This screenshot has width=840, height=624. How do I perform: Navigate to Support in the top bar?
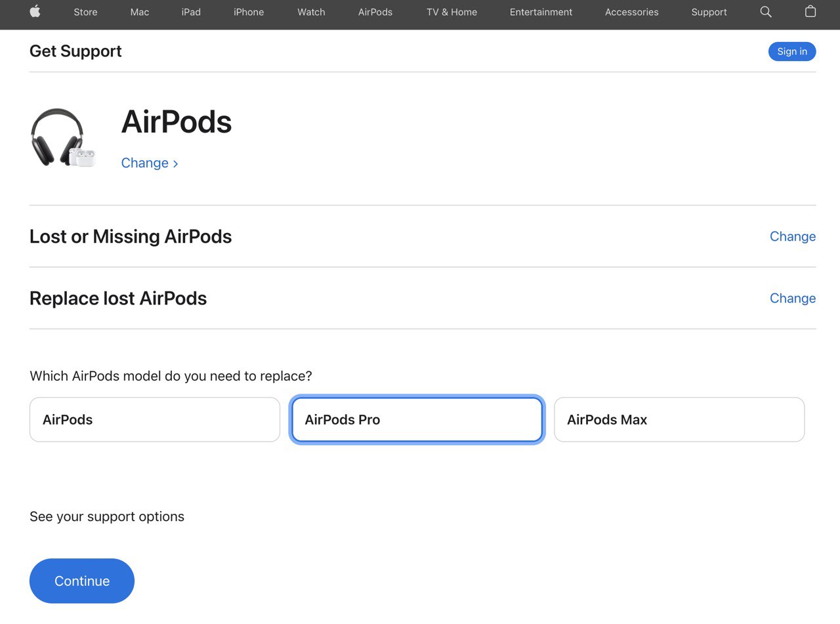click(x=709, y=12)
